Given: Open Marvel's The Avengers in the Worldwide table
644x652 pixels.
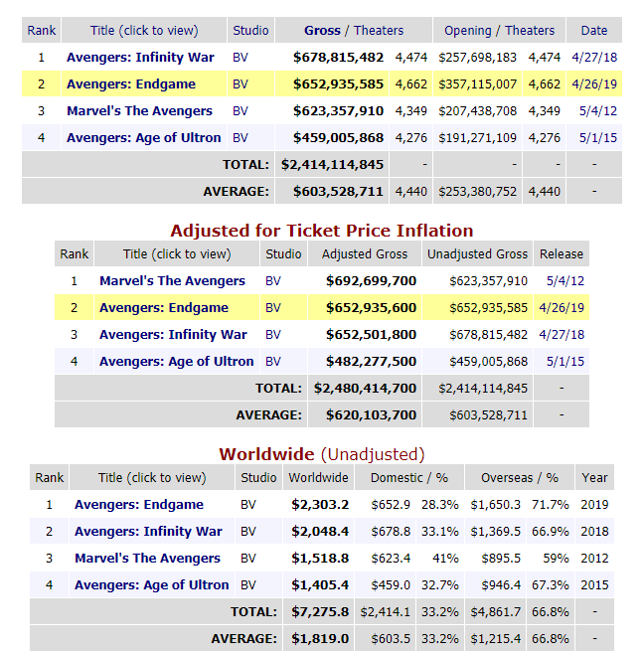Looking at the screenshot, I should pos(147,559).
